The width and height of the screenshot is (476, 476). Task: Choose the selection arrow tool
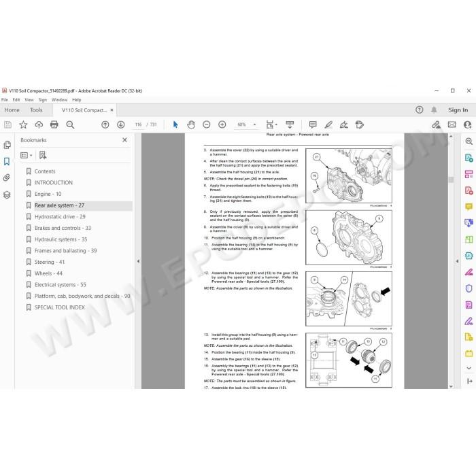(x=175, y=124)
